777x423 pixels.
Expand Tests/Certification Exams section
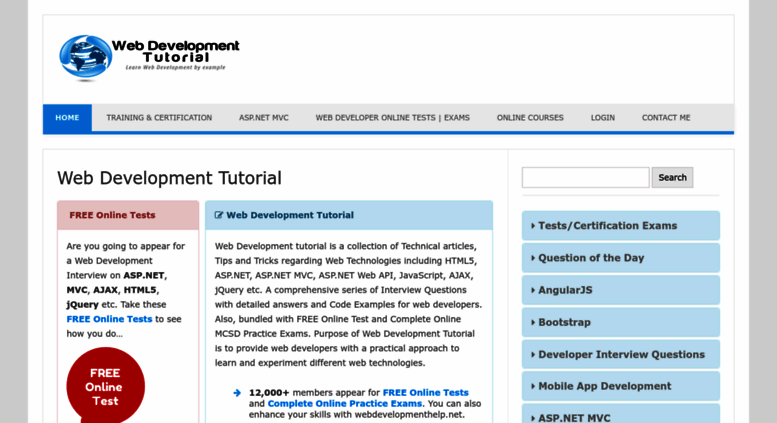[x=620, y=226]
